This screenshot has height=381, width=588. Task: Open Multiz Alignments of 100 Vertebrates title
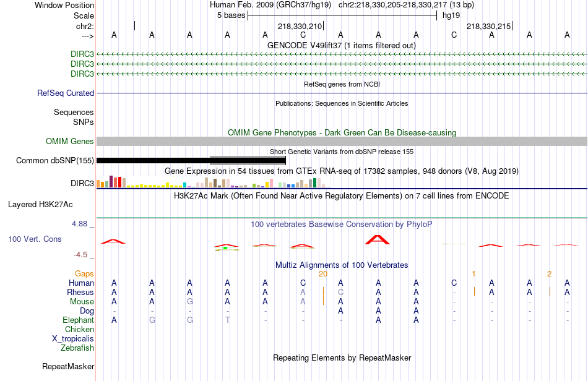coord(342,265)
